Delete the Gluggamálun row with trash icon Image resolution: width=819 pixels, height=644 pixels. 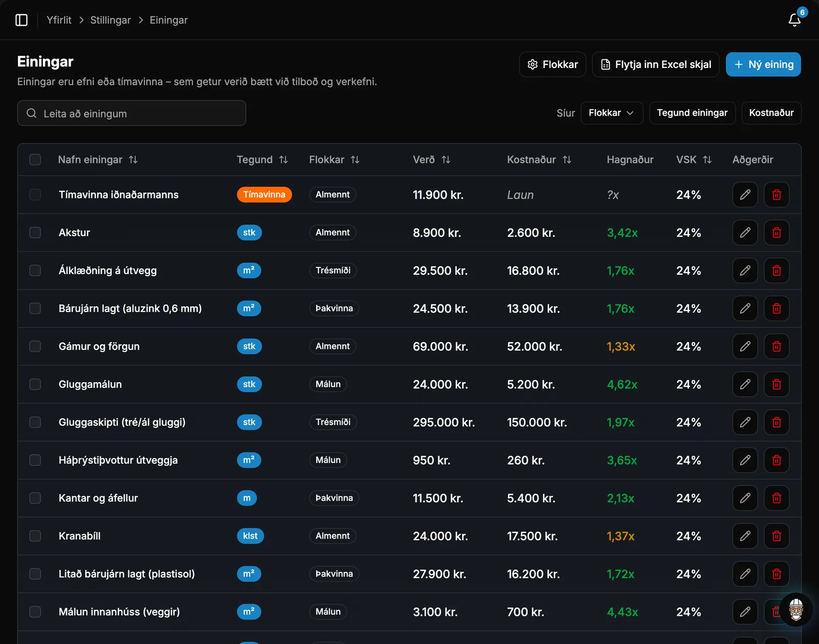coord(777,384)
